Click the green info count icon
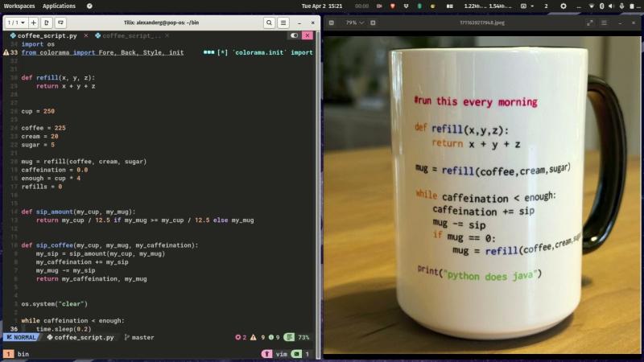Image resolution: width=644 pixels, height=362 pixels. coord(271,337)
